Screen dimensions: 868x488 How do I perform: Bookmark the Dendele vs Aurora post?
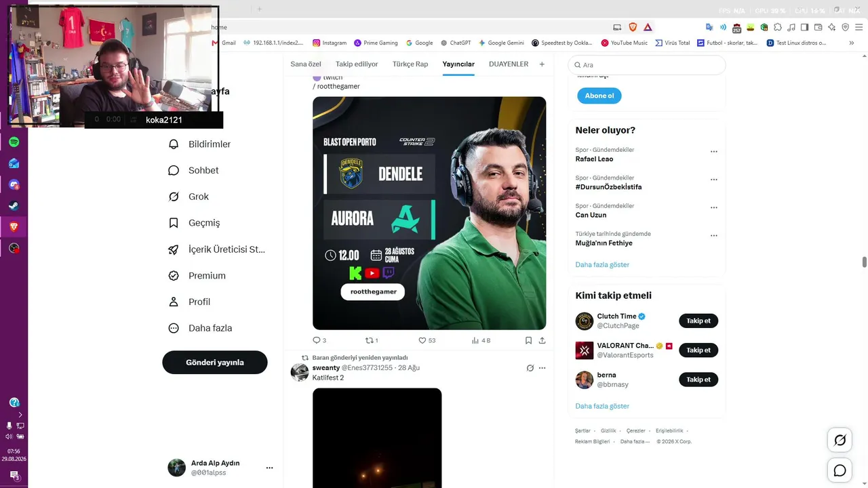pos(528,340)
